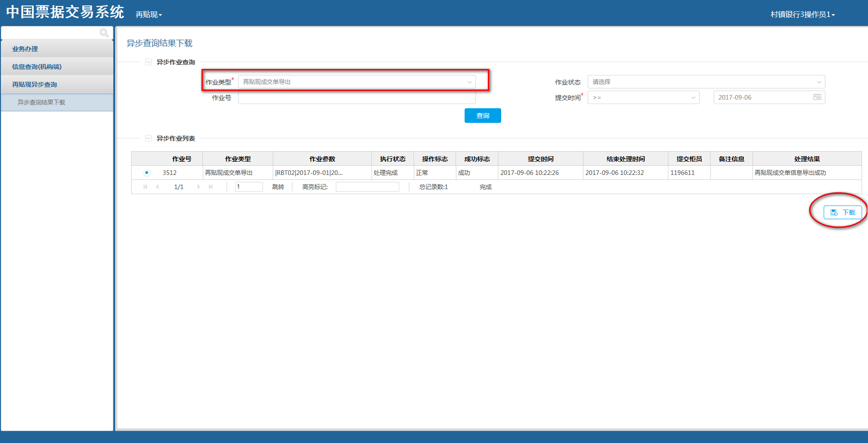Click the 作业号 input field
This screenshot has width=868, height=443.
coord(357,97)
